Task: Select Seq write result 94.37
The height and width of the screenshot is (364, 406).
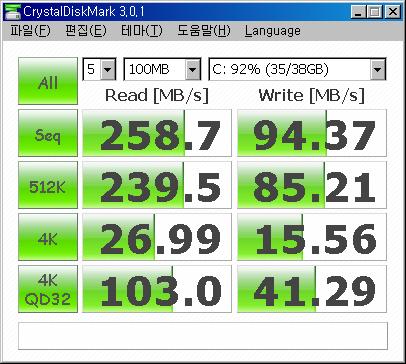Action: [x=312, y=133]
